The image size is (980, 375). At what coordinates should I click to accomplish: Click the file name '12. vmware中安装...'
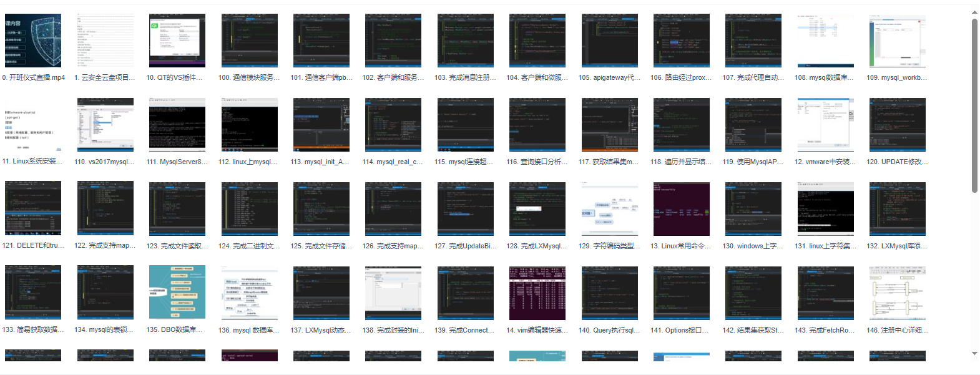tap(826, 162)
